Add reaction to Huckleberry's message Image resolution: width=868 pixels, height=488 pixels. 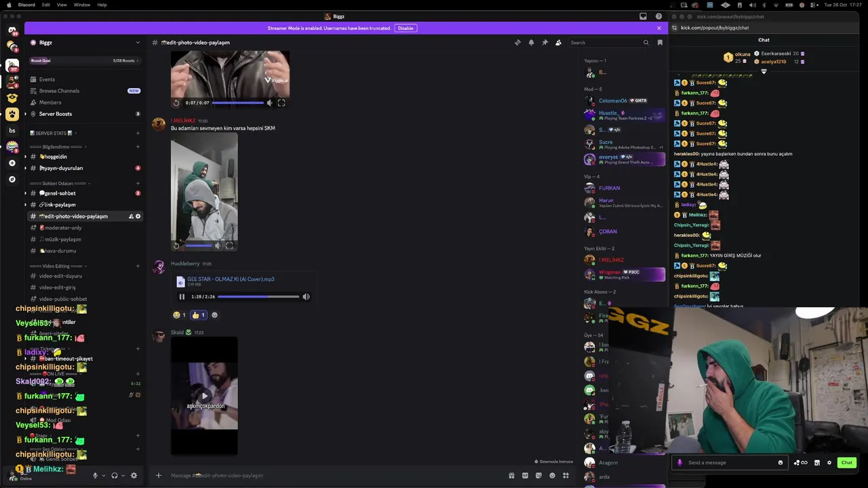pyautogui.click(x=214, y=314)
